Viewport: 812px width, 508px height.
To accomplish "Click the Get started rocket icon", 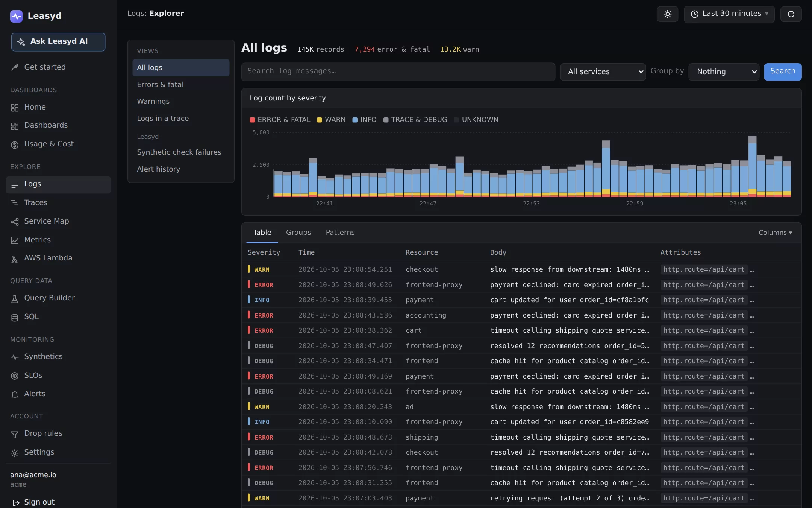I will (15, 67).
